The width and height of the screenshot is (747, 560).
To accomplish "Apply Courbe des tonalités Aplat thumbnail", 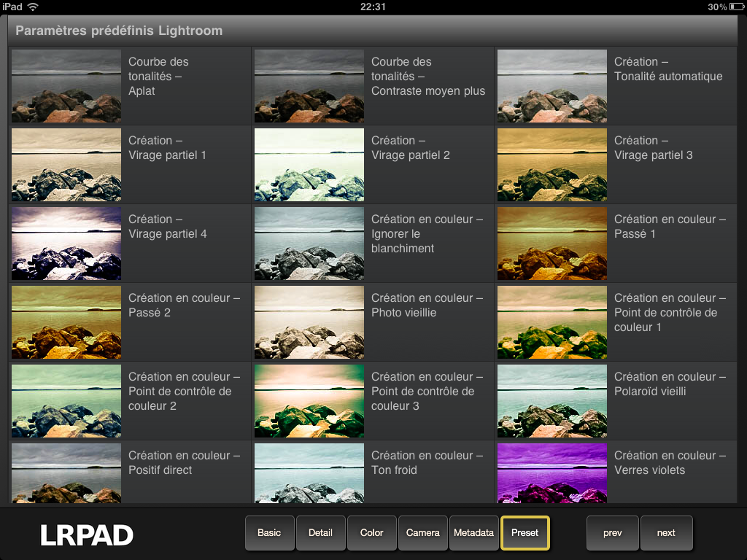I will tap(66, 86).
